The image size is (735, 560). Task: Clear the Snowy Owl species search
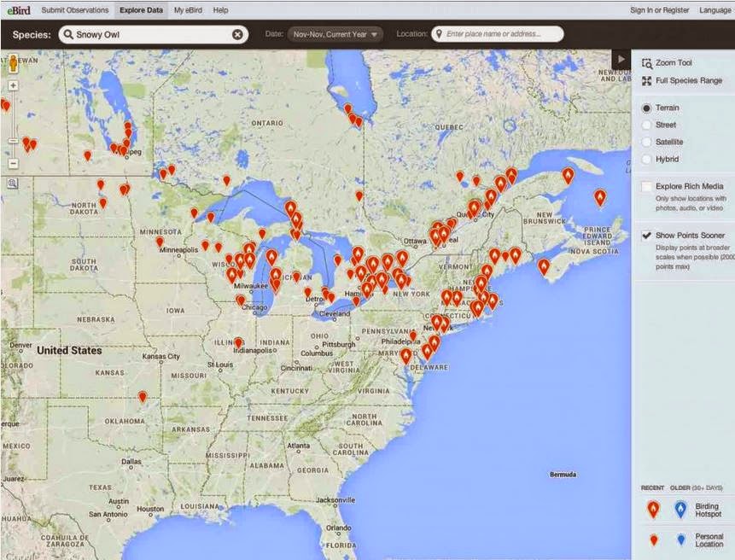coord(237,34)
